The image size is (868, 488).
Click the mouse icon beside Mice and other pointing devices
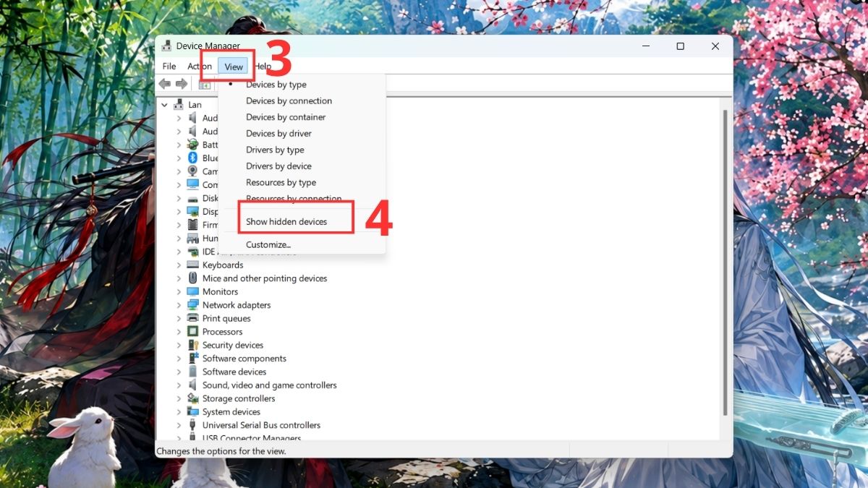(x=193, y=278)
